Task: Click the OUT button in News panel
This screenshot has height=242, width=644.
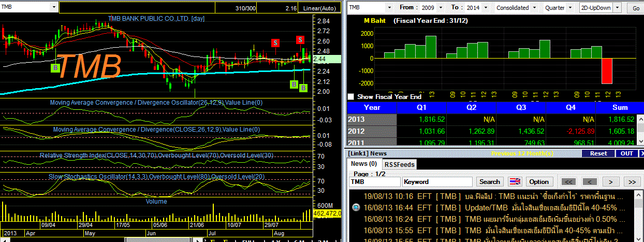Action: pyautogui.click(x=627, y=153)
